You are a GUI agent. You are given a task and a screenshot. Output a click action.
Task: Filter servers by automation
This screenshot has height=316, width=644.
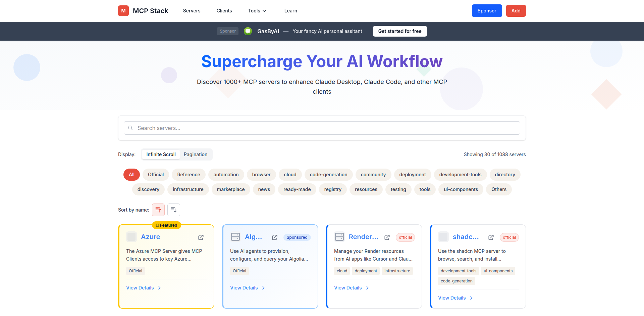coord(226,175)
